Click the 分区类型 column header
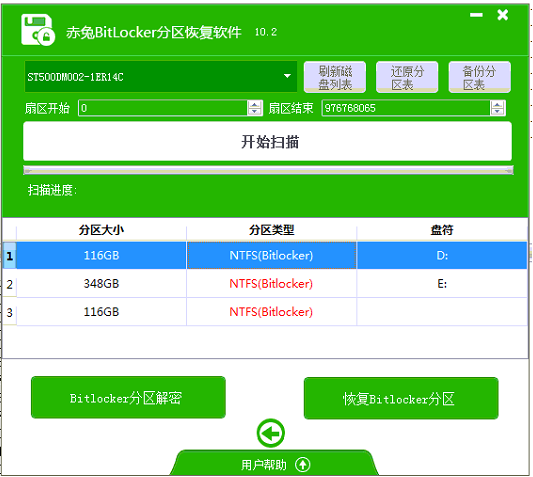 click(x=271, y=230)
